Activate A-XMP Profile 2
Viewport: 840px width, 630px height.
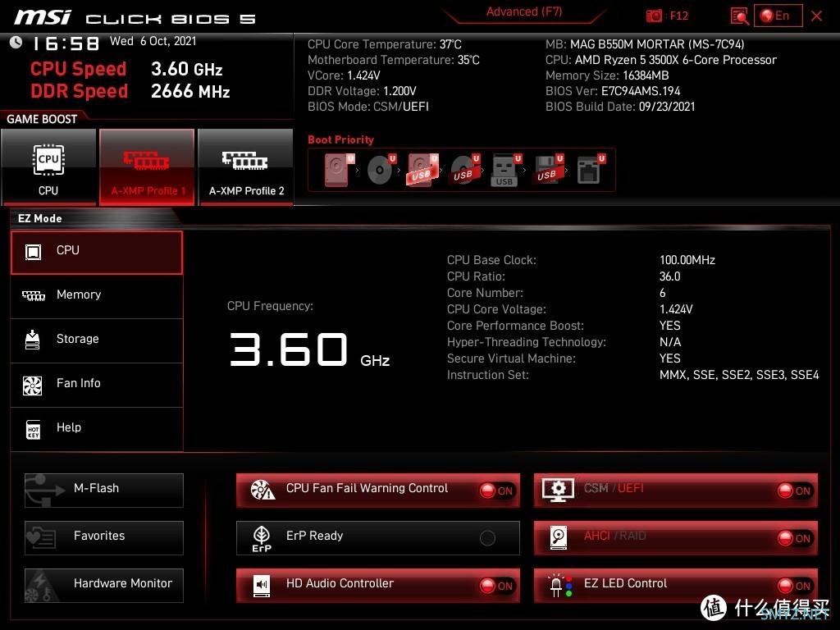[246, 167]
